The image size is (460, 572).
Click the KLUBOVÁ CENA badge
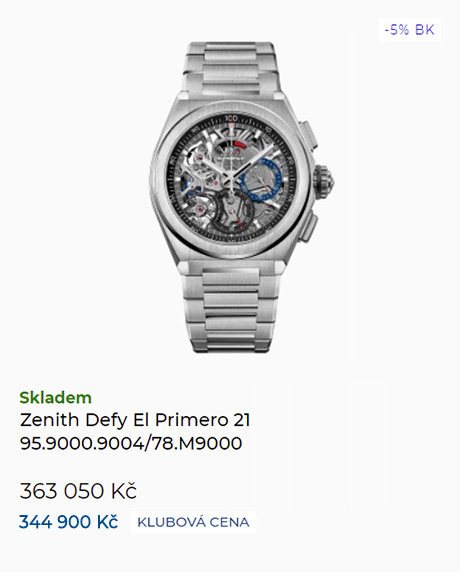193,522
